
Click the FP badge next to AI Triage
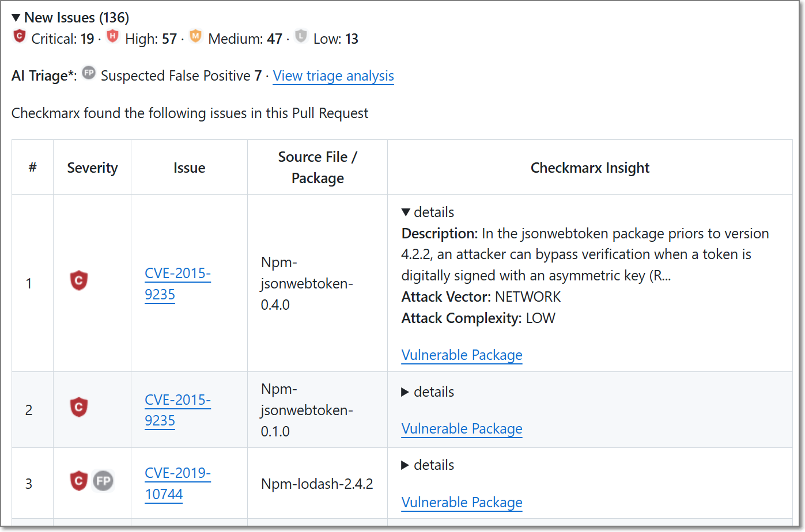[89, 73]
